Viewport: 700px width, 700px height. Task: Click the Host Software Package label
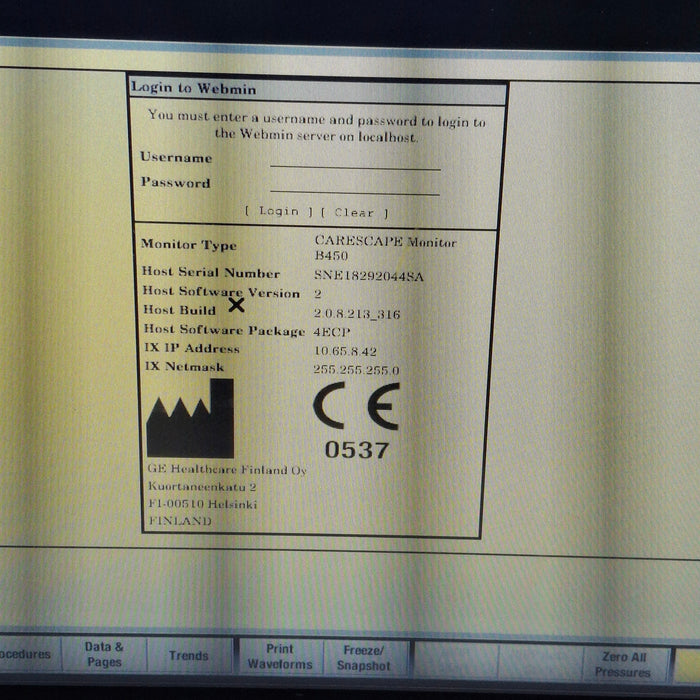[225, 330]
